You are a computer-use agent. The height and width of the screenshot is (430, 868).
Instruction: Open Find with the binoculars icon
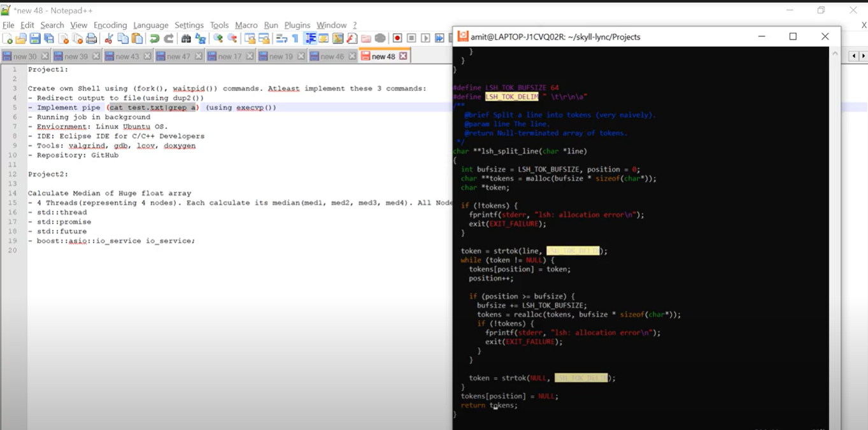(186, 39)
